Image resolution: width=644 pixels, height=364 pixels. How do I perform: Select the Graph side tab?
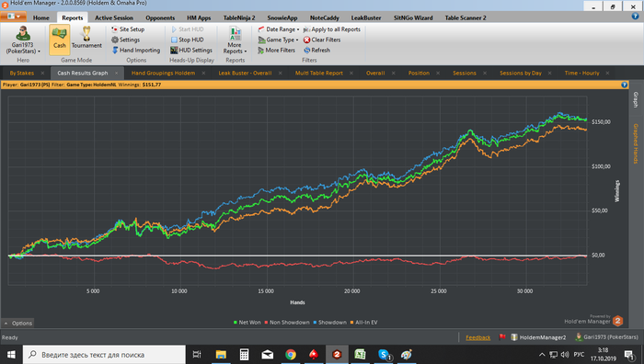point(636,99)
